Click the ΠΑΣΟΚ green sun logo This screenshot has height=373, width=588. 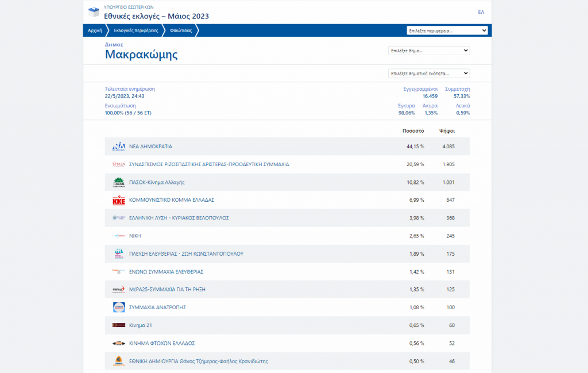[x=119, y=182]
